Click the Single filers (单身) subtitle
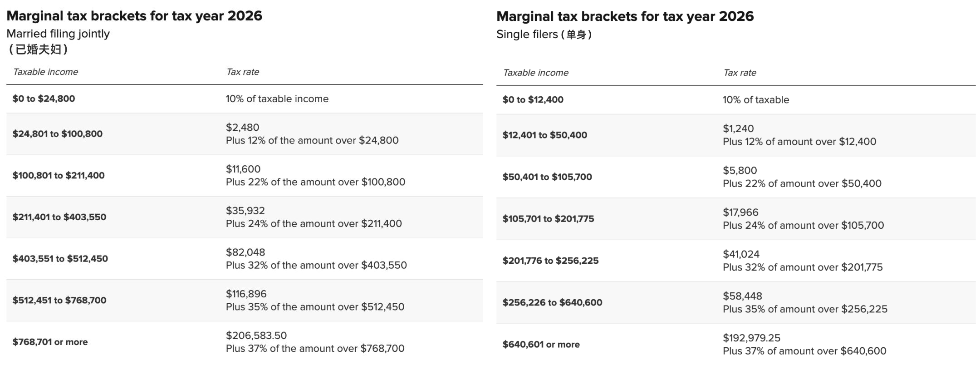The height and width of the screenshot is (370, 980). pyautogui.click(x=544, y=35)
